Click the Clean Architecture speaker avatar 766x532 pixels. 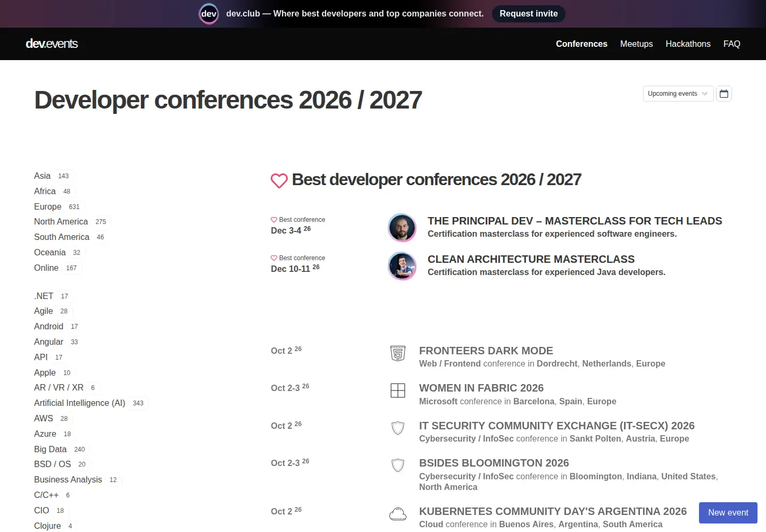(402, 266)
